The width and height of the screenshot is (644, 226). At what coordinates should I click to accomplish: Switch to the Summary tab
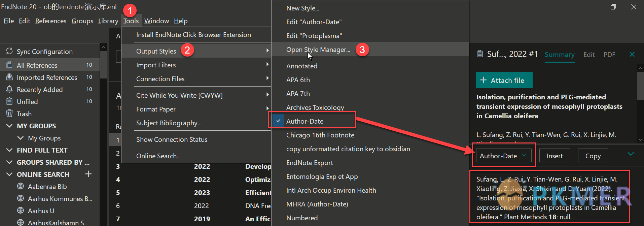560,55
